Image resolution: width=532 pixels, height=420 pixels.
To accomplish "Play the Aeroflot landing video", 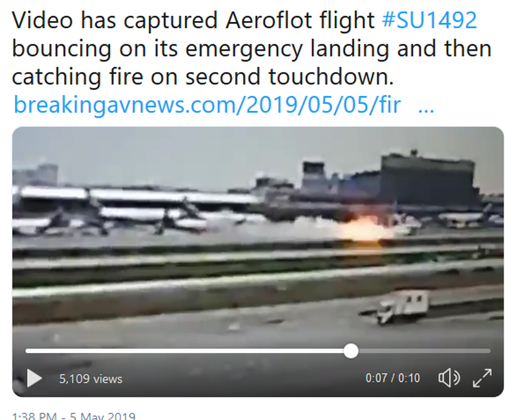I will [x=34, y=378].
